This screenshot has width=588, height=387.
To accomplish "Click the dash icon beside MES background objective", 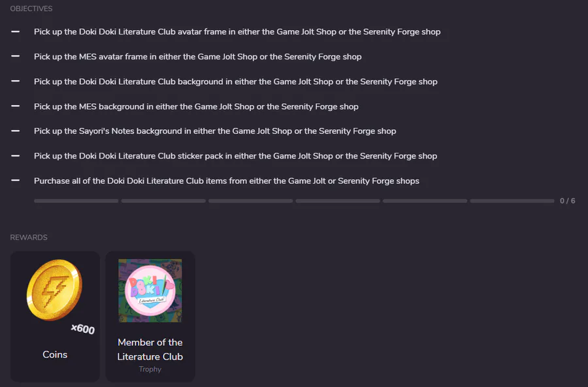I will (16, 106).
